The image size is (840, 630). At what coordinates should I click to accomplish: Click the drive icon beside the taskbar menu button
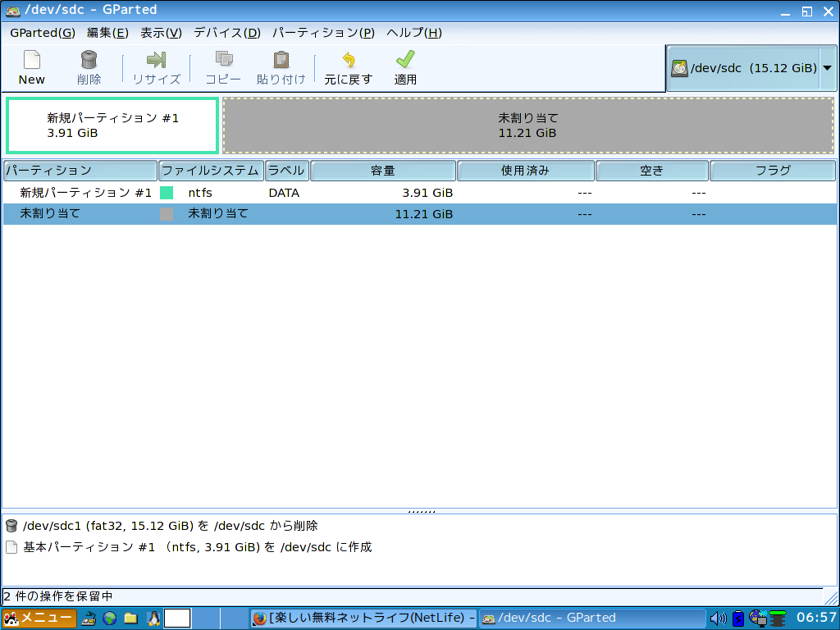[89, 619]
